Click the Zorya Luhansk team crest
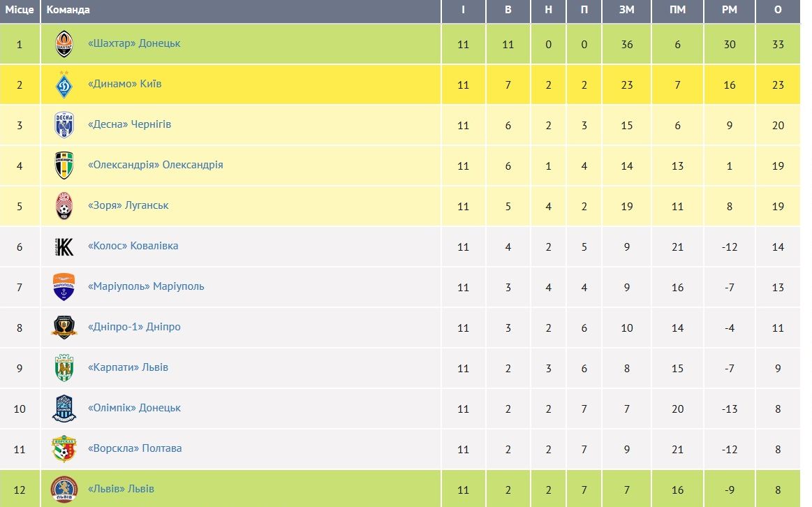Viewport: 812px width, 507px height. (x=64, y=206)
